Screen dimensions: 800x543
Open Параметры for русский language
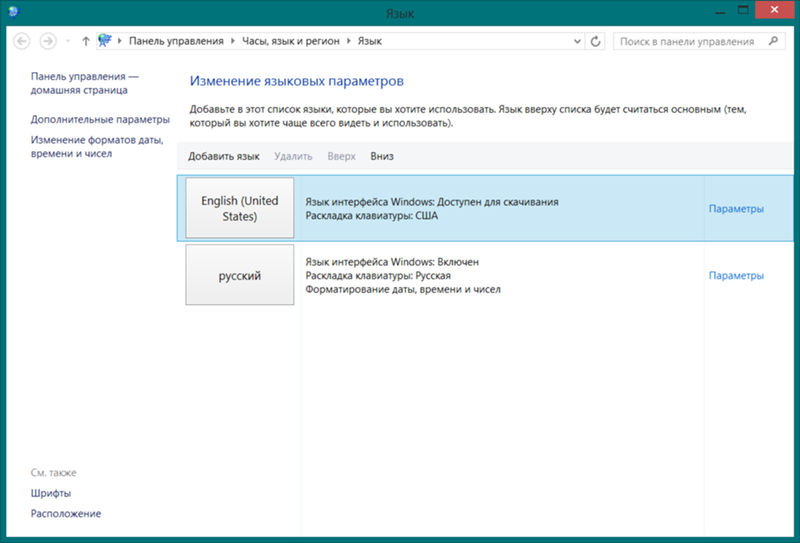736,276
